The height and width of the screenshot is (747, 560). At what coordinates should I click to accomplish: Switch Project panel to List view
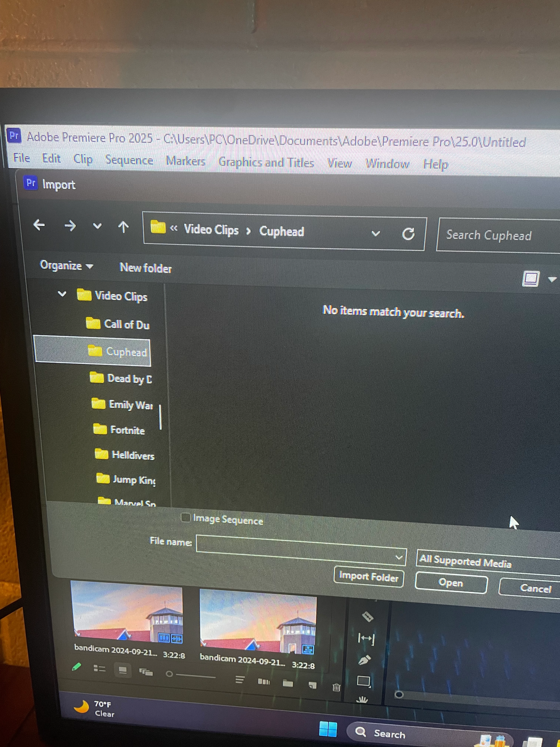coord(99,668)
